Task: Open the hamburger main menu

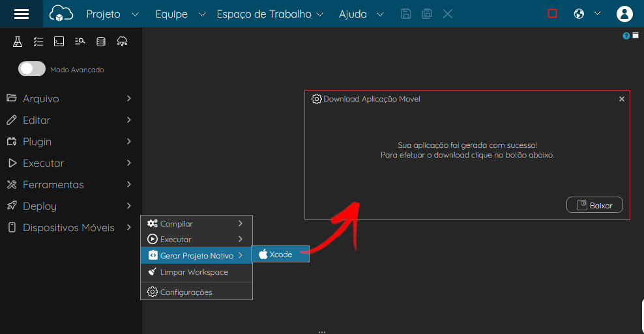Action: point(22,14)
